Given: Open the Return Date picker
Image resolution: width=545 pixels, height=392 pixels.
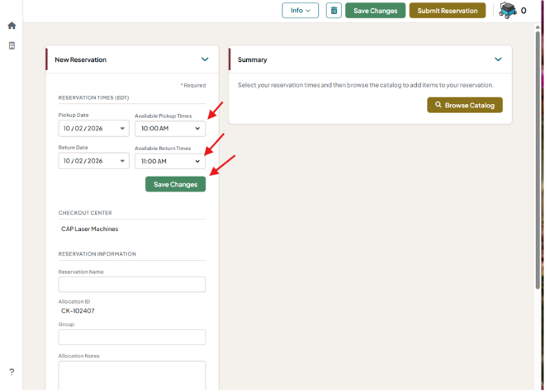Looking at the screenshot, I should 94,161.
